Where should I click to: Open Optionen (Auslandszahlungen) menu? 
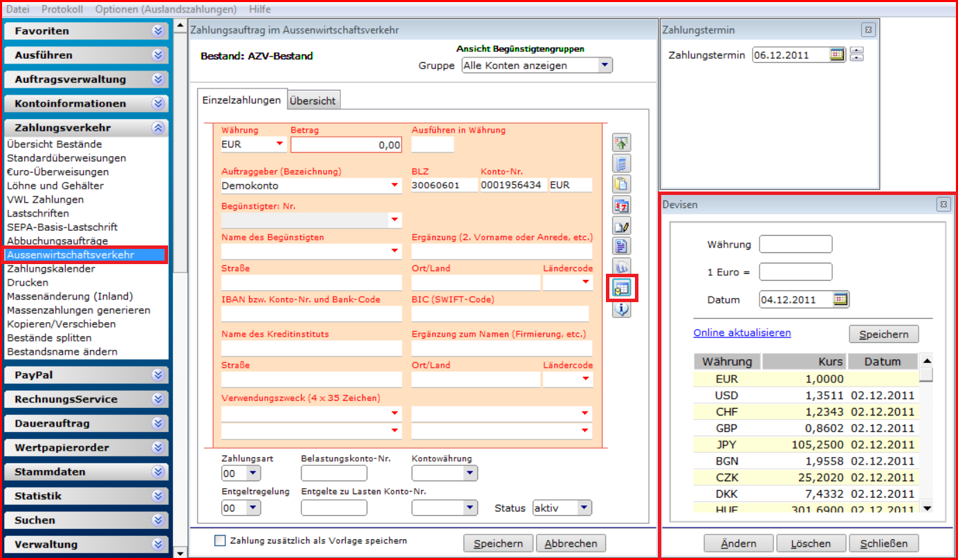[166, 9]
